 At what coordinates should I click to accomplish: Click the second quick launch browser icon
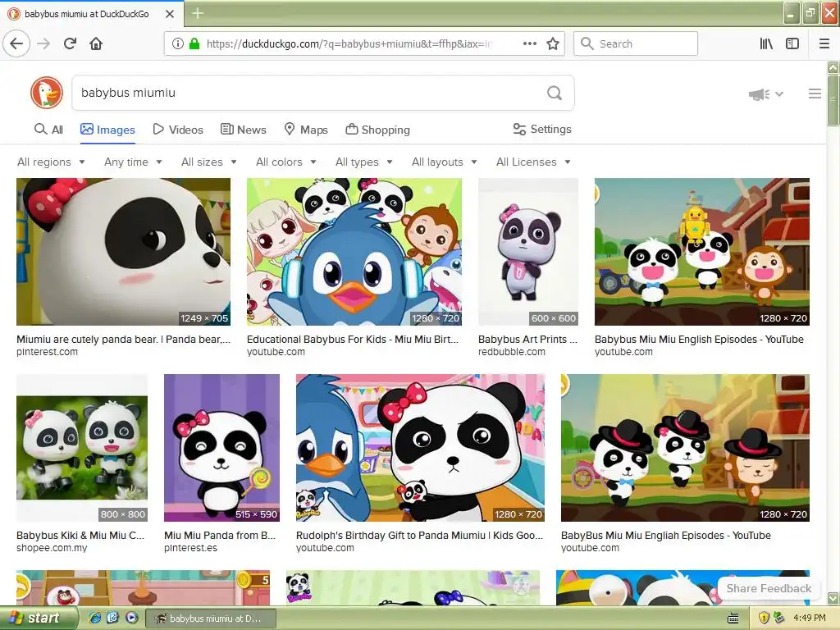pyautogui.click(x=113, y=618)
